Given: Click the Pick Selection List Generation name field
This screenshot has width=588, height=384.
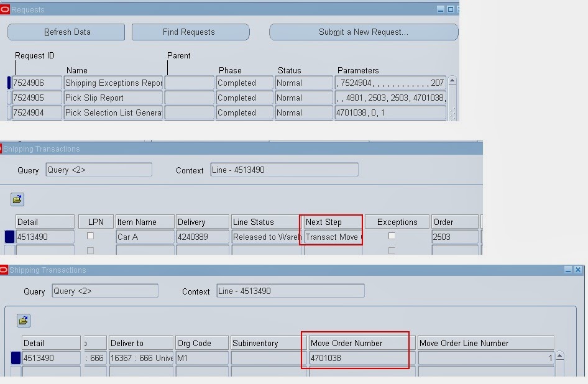Looking at the screenshot, I should tap(113, 113).
